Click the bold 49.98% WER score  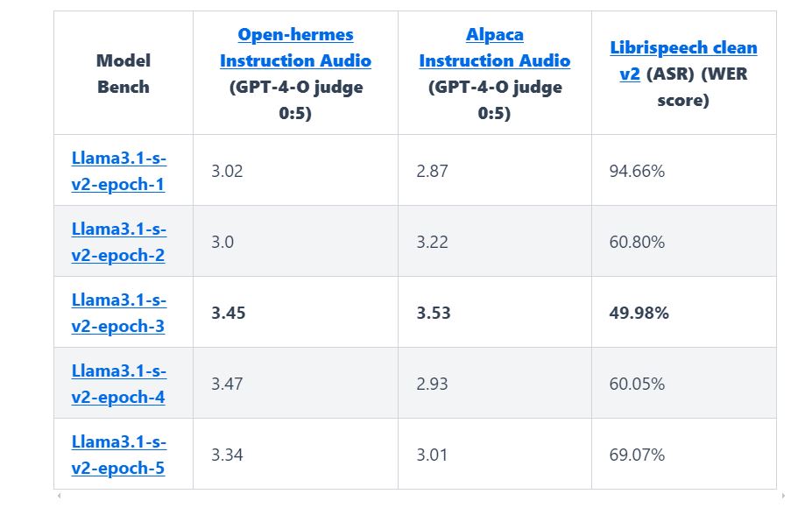639,313
